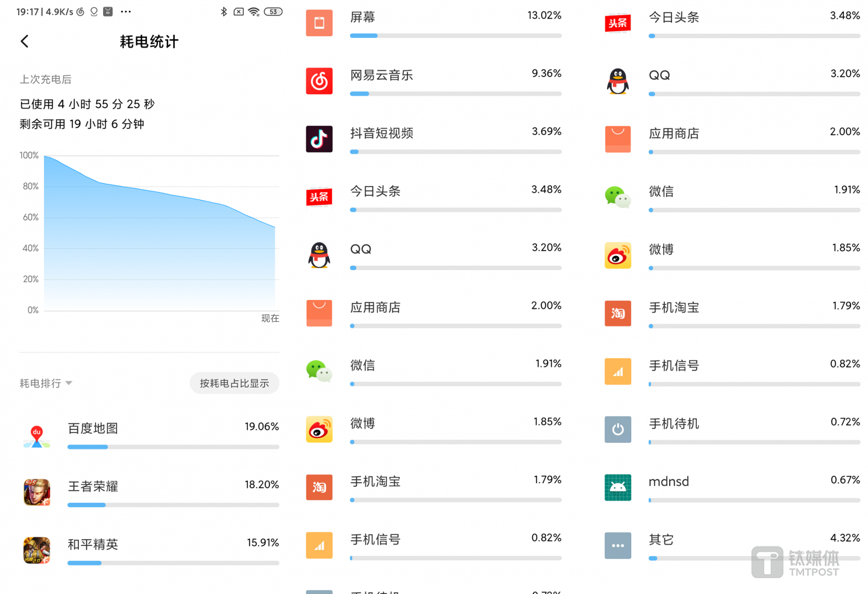Screen dimensions: 868x594
Task: Click the 手机淘宝 Taobao icon
Action: pos(319,487)
